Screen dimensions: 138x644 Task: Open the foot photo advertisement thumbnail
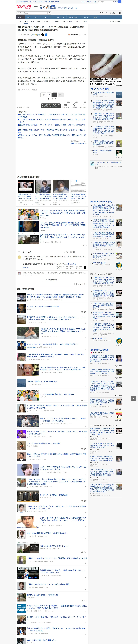[106, 66]
